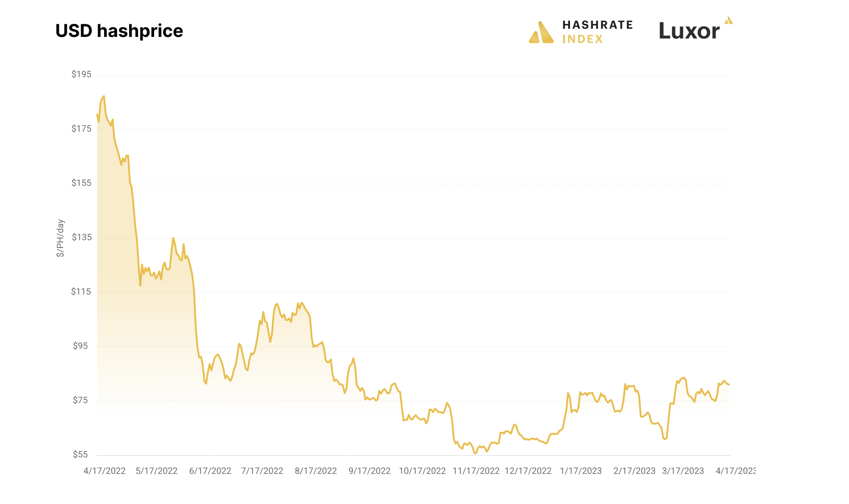849x504 pixels.
Task: Click the $175 y-axis label
Action: 81,128
